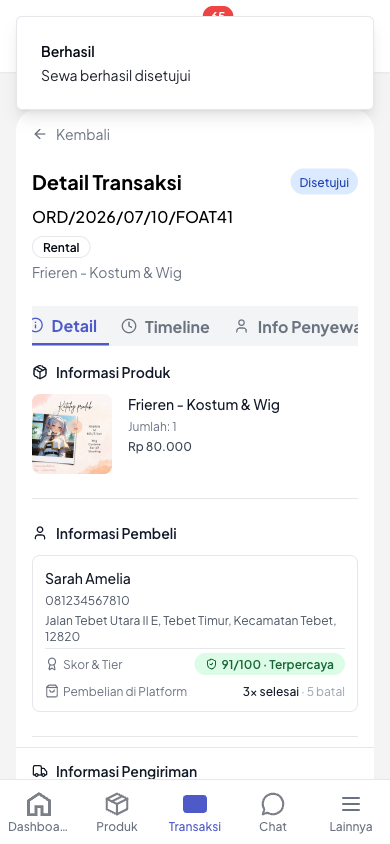Click the order number ORD/2026/07/10/FOAT41
Viewport: 390px width, 844px height.
point(132,217)
